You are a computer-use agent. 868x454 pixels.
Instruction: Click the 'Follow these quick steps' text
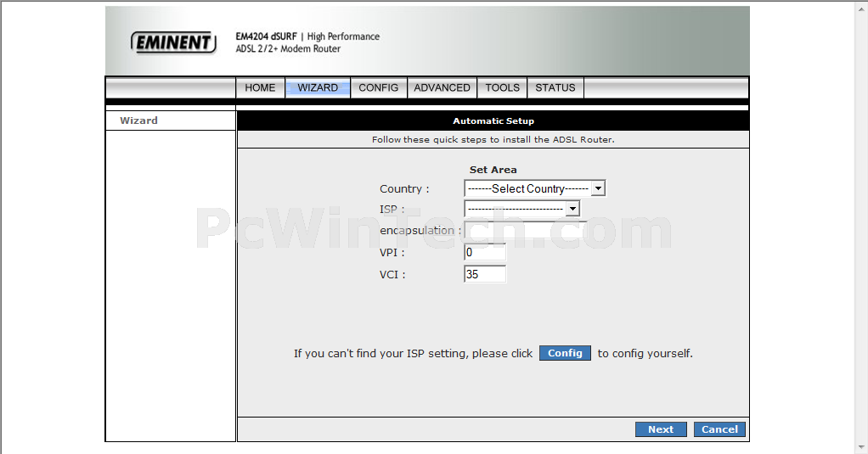tap(493, 139)
